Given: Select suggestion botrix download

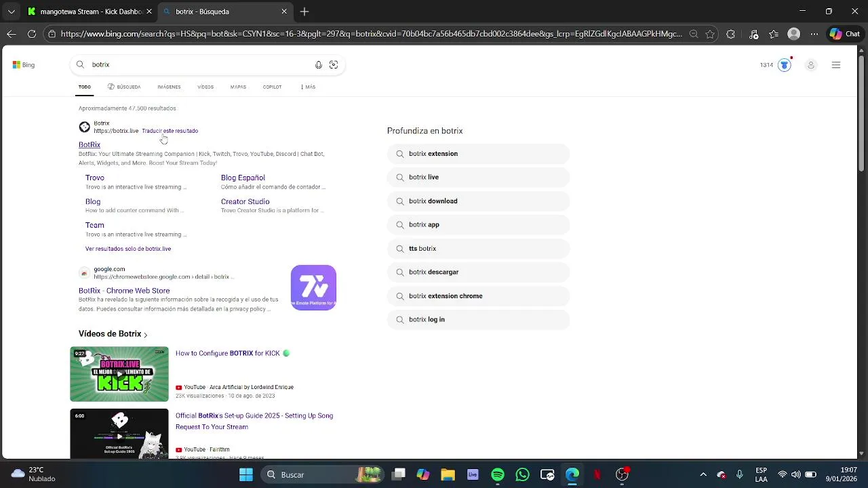Looking at the screenshot, I should [478, 201].
